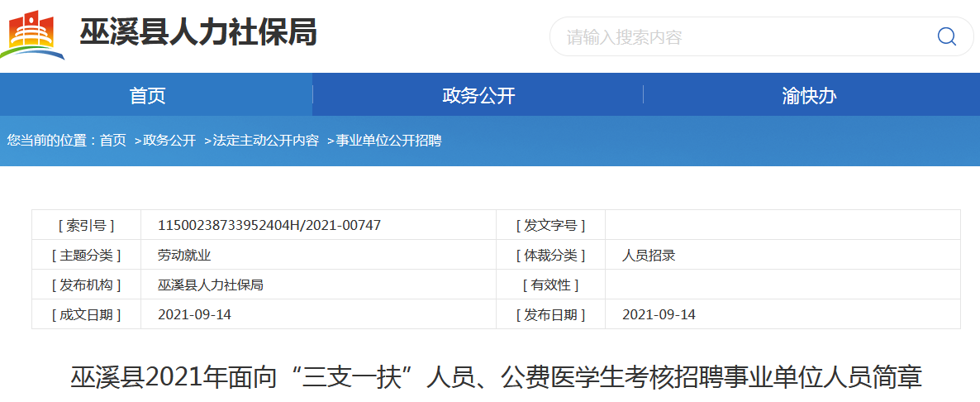Go to 首页 in the breadcrumb
The width and height of the screenshot is (980, 402).
[112, 141]
